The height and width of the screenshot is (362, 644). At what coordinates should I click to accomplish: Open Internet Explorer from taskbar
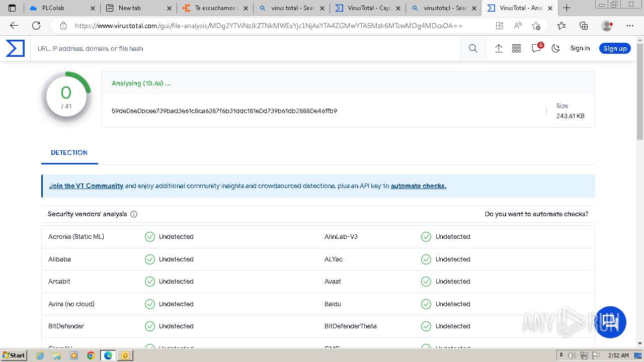click(40, 355)
